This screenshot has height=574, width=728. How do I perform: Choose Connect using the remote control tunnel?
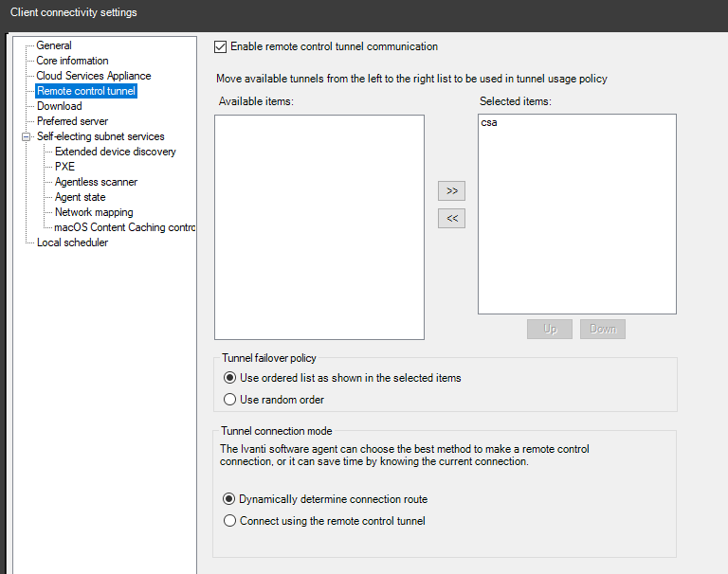coord(229,521)
